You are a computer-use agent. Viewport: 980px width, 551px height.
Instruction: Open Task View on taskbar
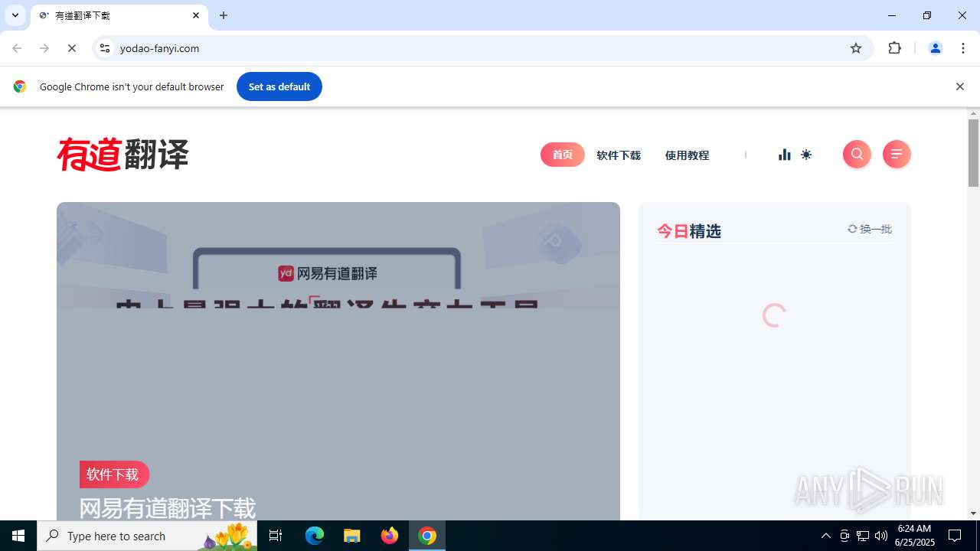(x=276, y=536)
